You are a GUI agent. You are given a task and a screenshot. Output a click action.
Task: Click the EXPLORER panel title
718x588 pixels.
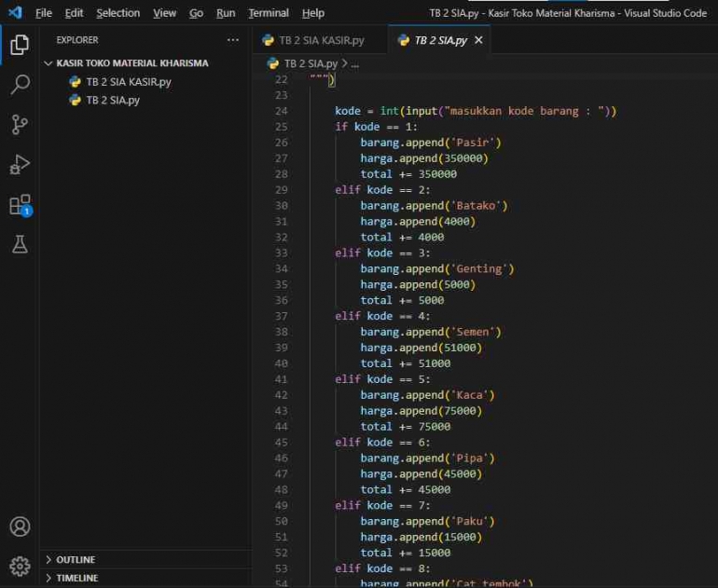(x=76, y=40)
